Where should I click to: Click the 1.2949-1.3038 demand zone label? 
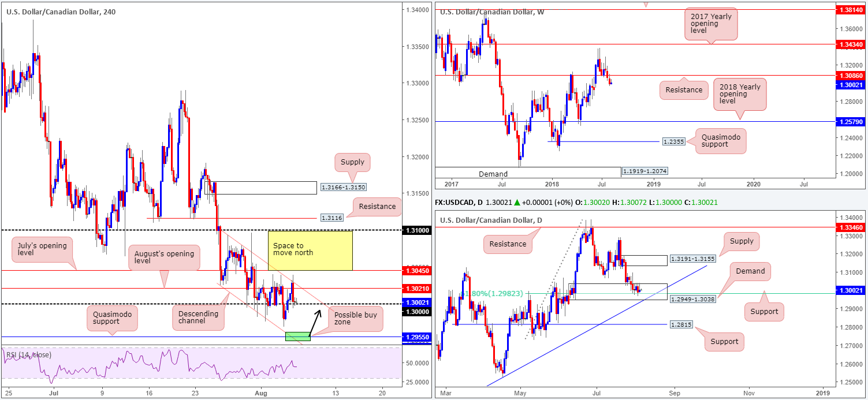(x=692, y=298)
